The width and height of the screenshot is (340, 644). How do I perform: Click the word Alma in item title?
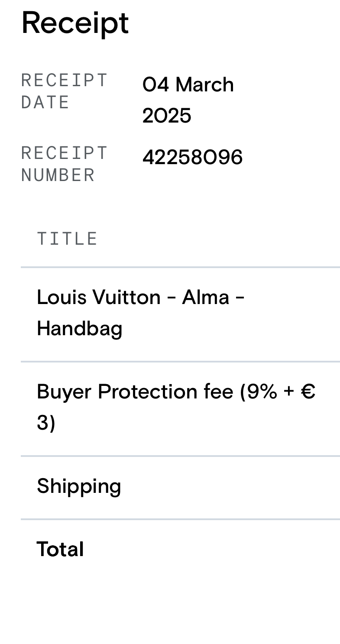tap(205, 298)
